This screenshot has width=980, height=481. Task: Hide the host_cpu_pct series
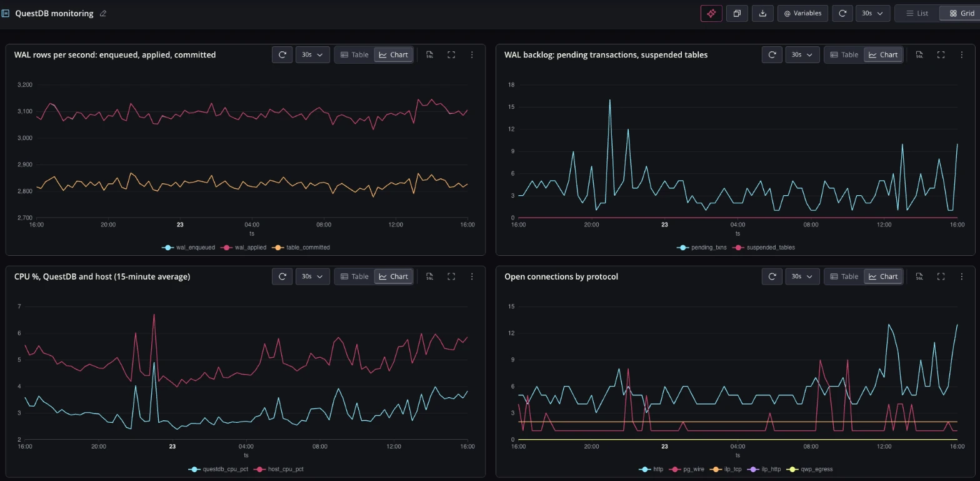278,468
